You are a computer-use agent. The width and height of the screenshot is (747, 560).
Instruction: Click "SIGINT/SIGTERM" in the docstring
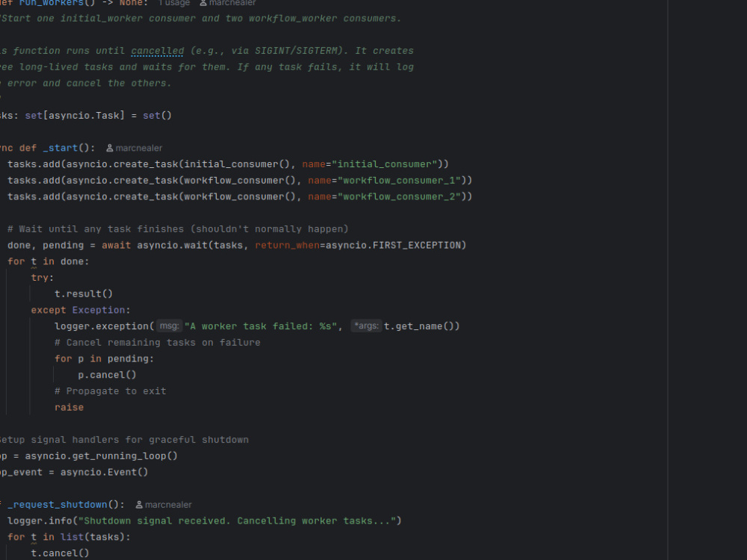295,51
